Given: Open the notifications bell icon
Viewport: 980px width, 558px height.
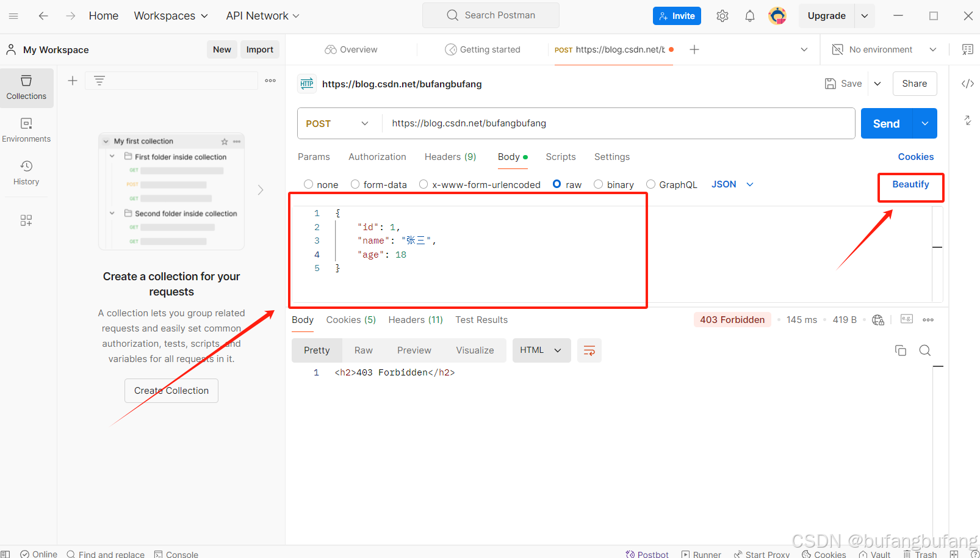Looking at the screenshot, I should 750,16.
